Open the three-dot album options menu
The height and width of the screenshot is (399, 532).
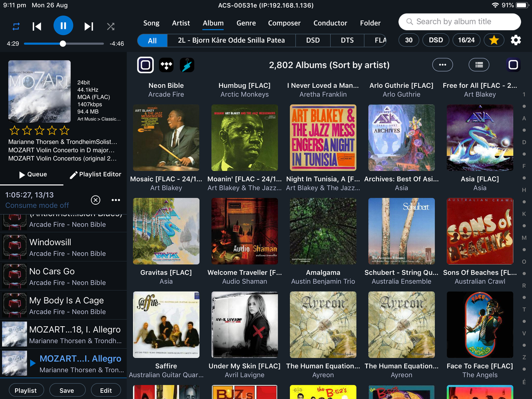(x=442, y=65)
